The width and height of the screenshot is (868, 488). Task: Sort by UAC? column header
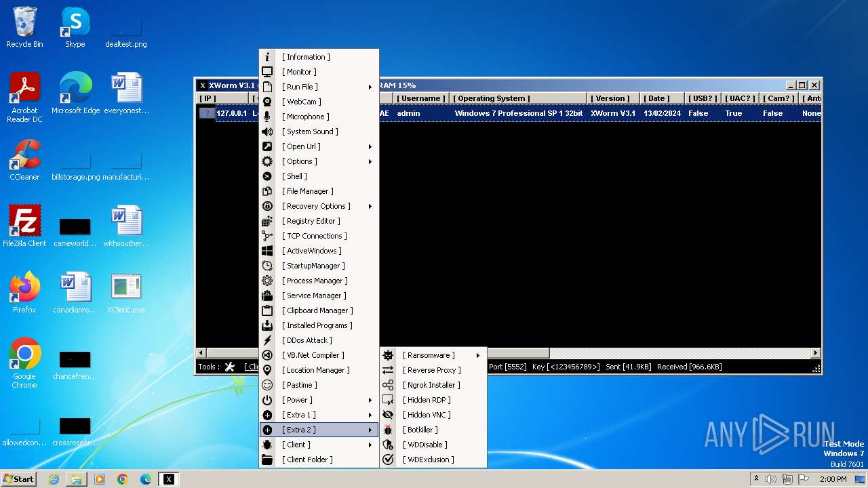pyautogui.click(x=740, y=98)
